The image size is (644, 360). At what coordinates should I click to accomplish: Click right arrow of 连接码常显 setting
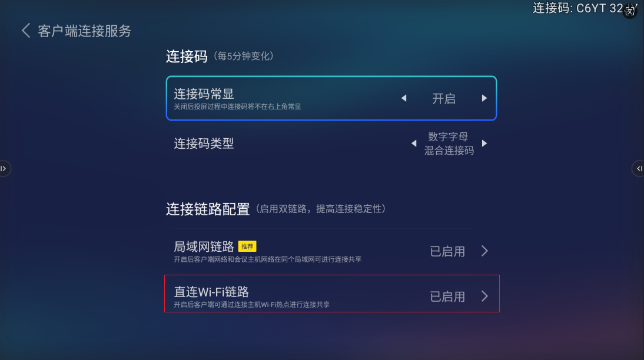(x=484, y=98)
